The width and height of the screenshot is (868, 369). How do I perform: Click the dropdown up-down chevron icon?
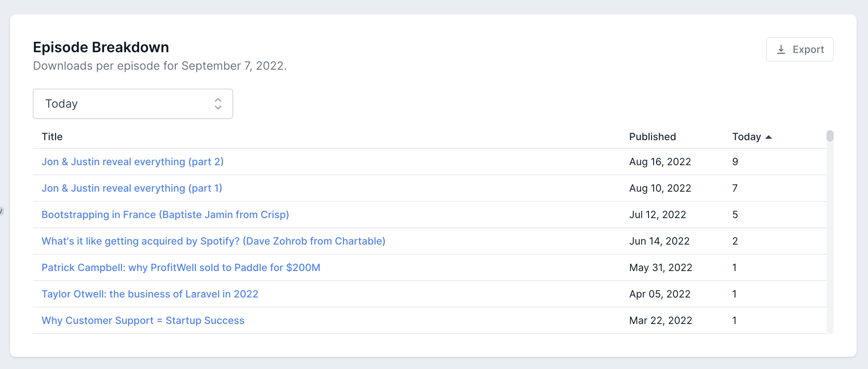218,104
